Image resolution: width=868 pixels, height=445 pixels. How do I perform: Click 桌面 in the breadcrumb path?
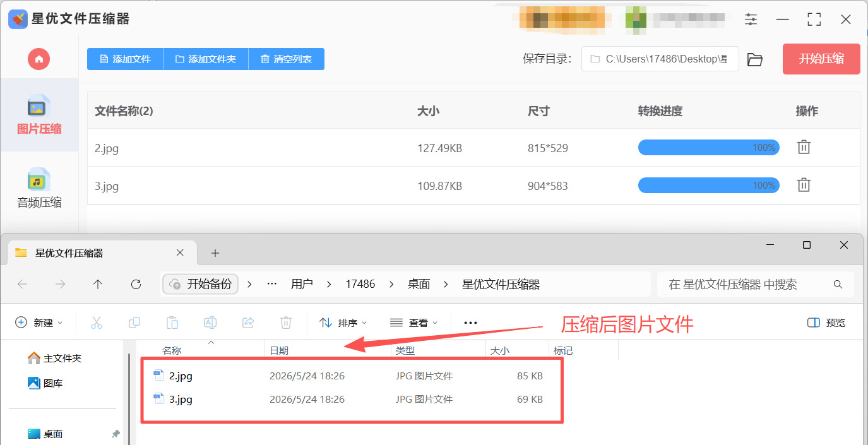(x=419, y=284)
